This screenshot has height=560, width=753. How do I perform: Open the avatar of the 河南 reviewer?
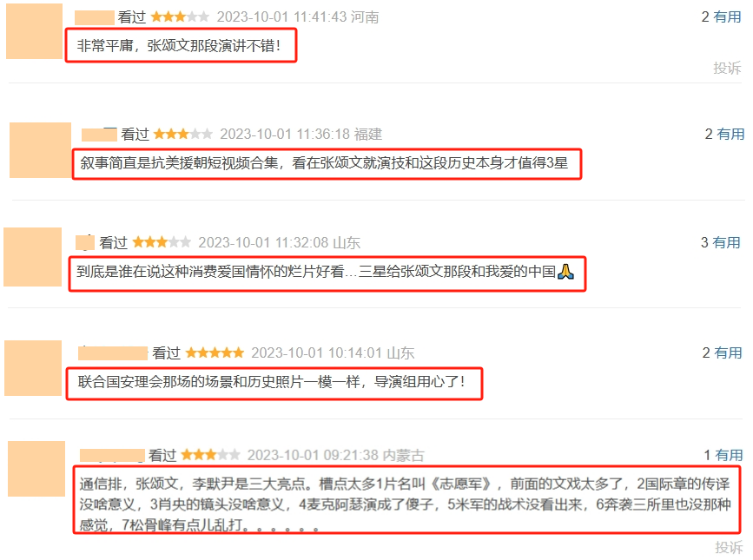point(34,31)
